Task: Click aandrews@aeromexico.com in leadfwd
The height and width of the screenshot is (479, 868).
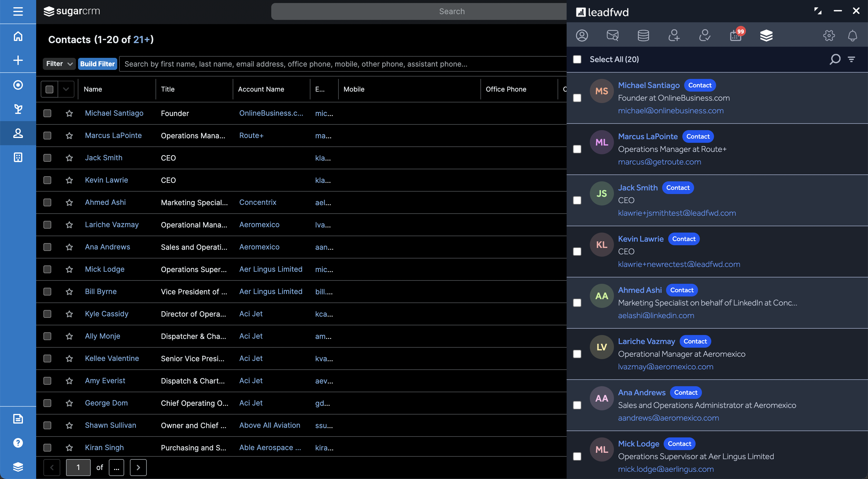Action: click(x=668, y=418)
